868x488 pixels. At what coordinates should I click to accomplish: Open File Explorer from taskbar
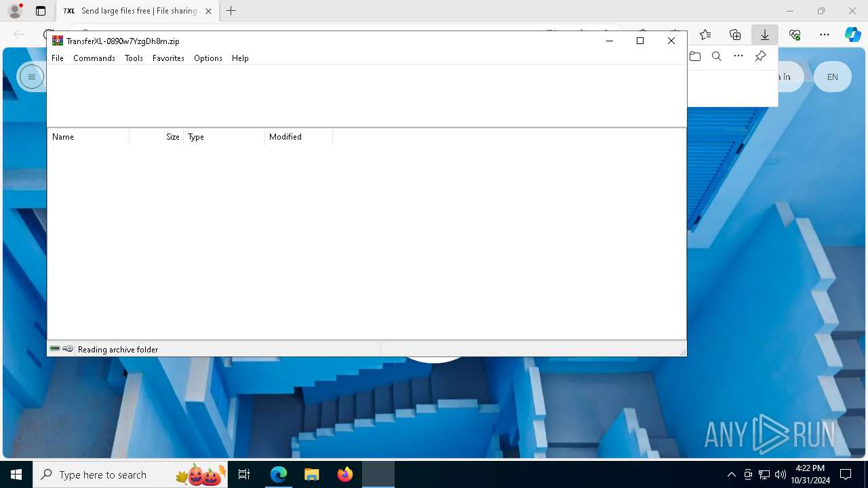pyautogui.click(x=312, y=474)
